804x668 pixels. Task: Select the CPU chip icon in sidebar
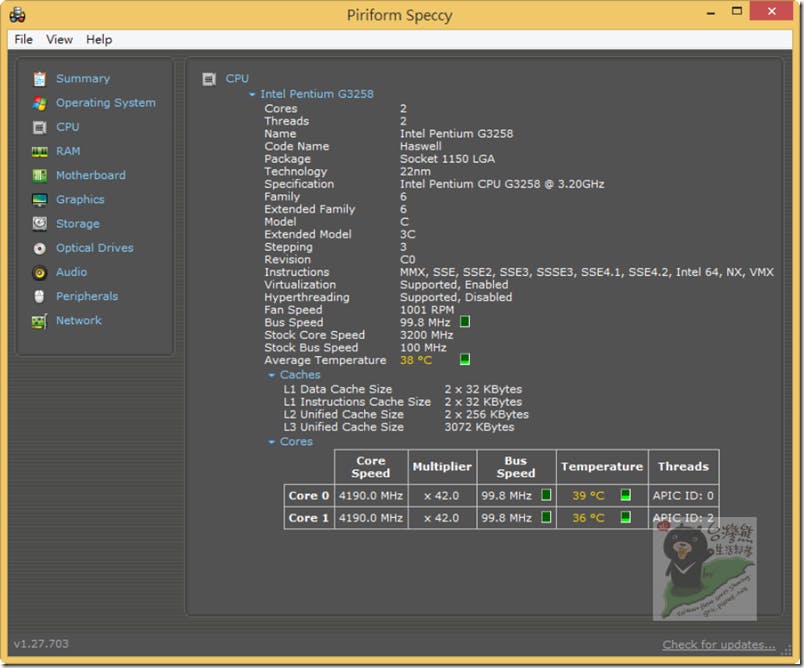39,127
